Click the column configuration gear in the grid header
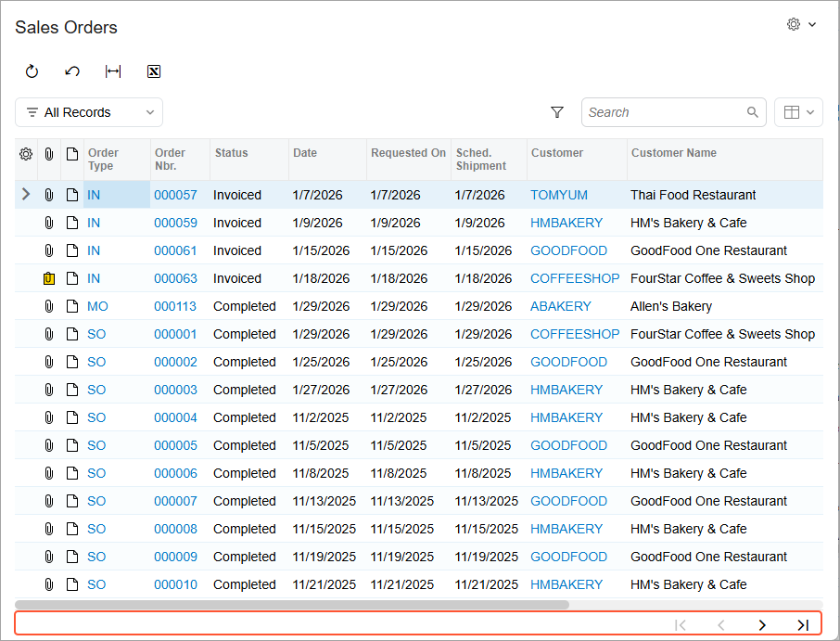 point(26,154)
